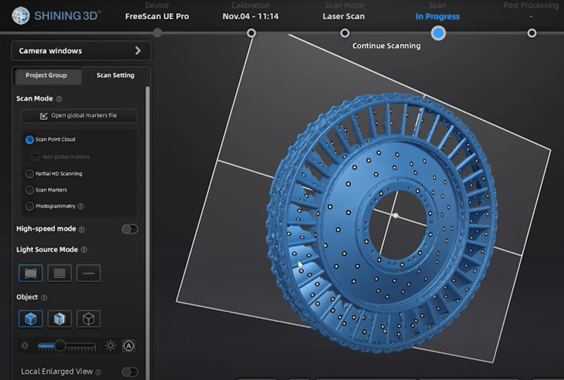This screenshot has height=380, width=564.
Task: Click the FreeScan UE Pro device label
Action: point(157,17)
